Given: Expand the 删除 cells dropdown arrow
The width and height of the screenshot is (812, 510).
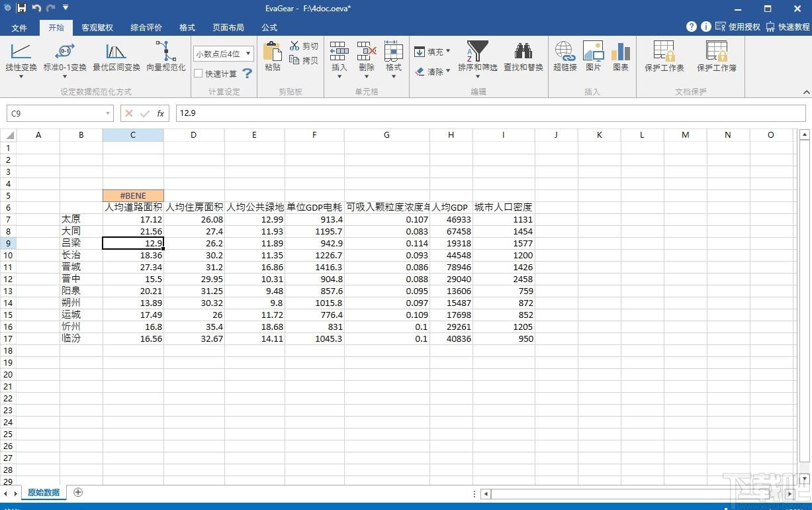Looking at the screenshot, I should pos(367,76).
